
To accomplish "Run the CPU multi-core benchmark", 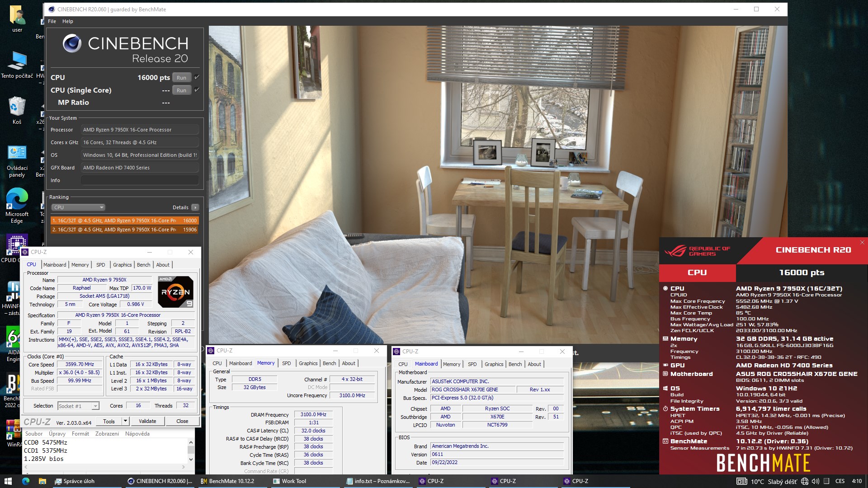I will click(x=181, y=78).
